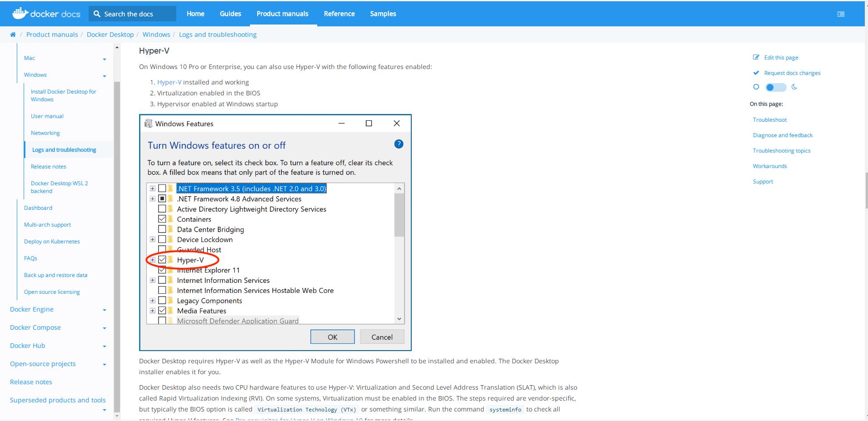This screenshot has width=868, height=421.
Task: Open Install Docker Desktop for Windows
Action: 64,95
